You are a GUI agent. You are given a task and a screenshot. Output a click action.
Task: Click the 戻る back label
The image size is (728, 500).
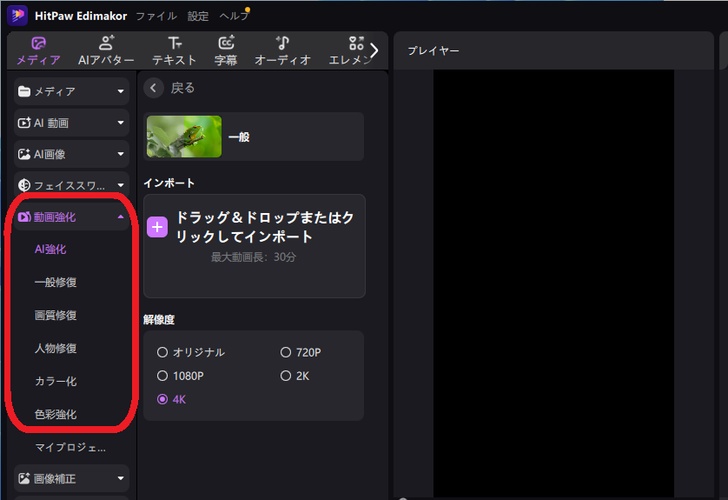point(182,88)
